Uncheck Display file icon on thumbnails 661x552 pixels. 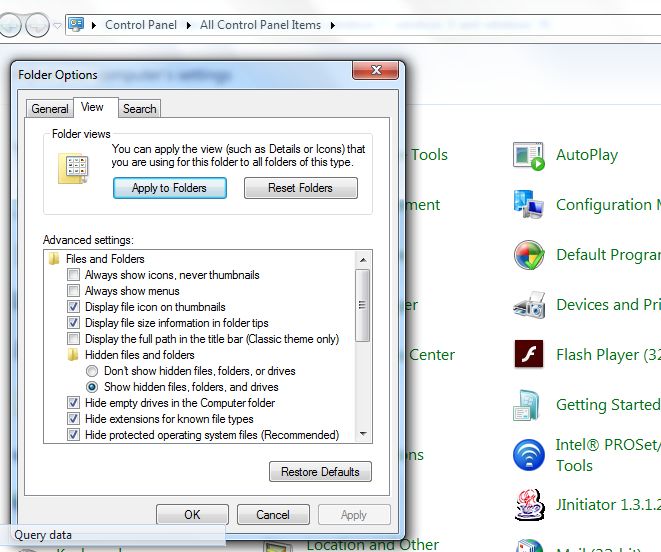(x=73, y=307)
